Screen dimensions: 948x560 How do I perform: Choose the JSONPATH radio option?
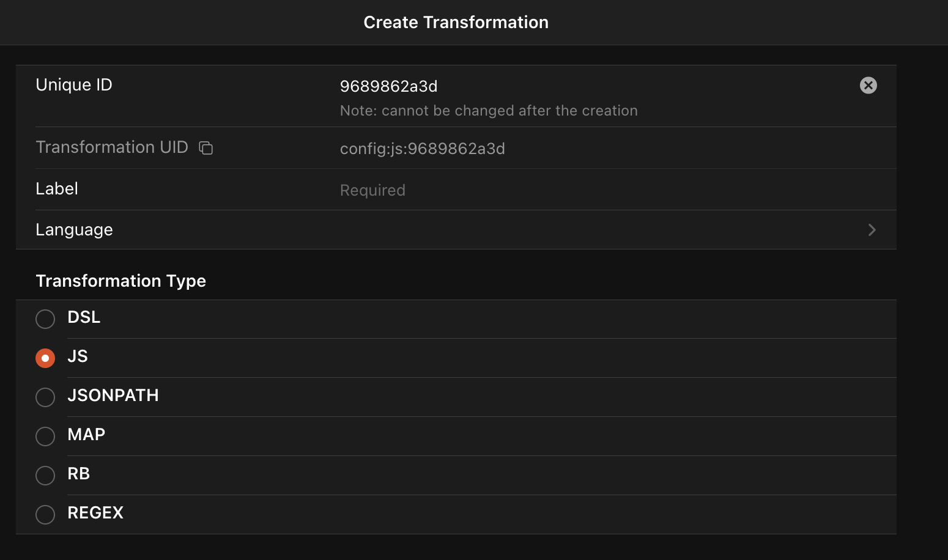(45, 397)
